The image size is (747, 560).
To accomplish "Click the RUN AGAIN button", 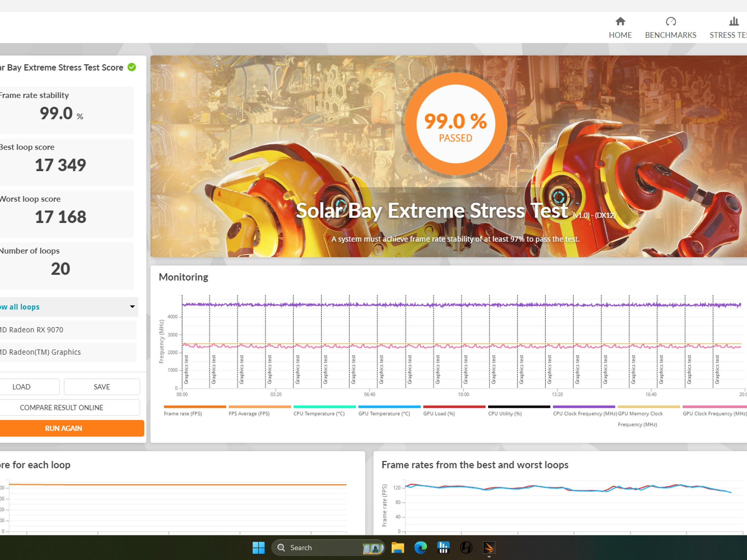I will tap(71, 428).
